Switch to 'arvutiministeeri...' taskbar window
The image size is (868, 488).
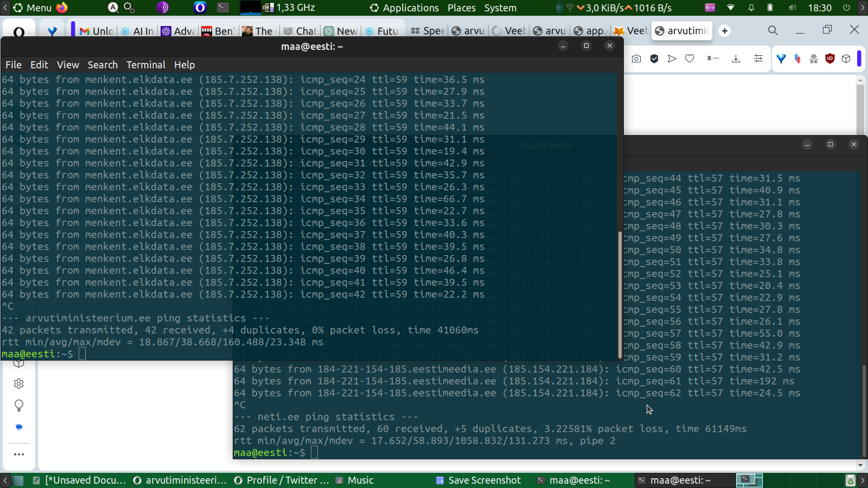(180, 480)
